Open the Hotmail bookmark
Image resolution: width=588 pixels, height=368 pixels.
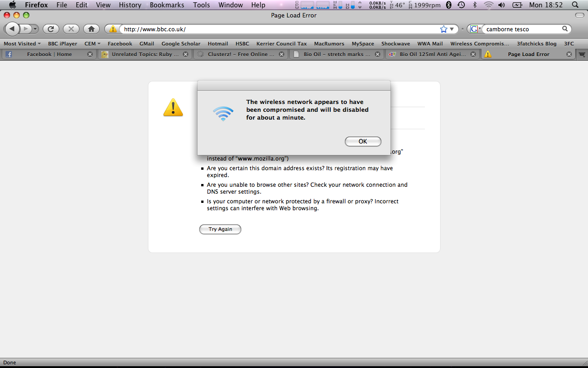click(218, 44)
